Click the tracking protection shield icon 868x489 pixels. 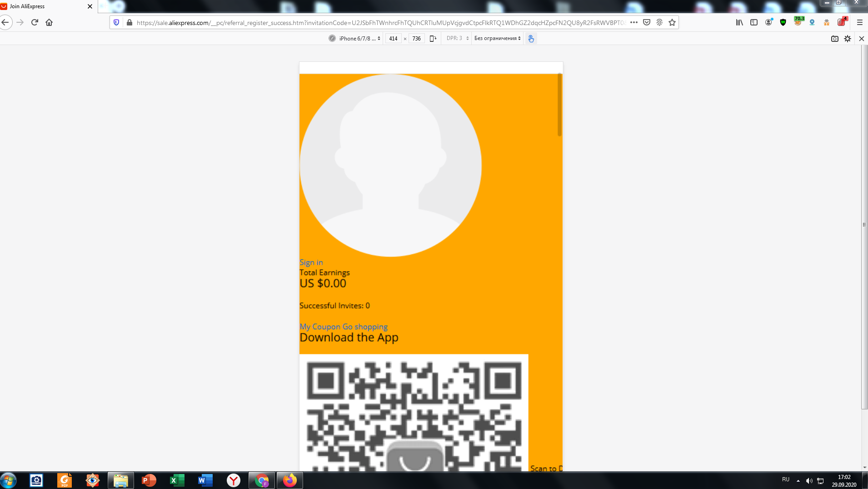[116, 22]
